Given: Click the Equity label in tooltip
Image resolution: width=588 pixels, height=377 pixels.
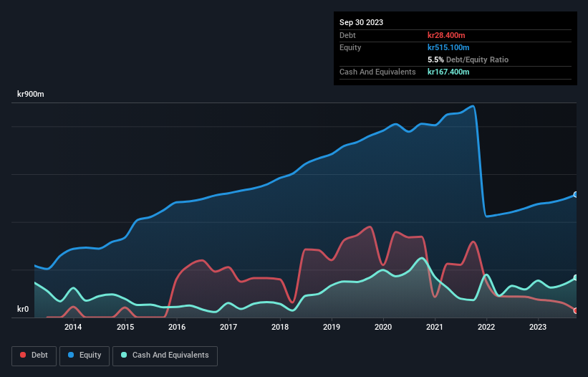Looking at the screenshot, I should pyautogui.click(x=350, y=47).
